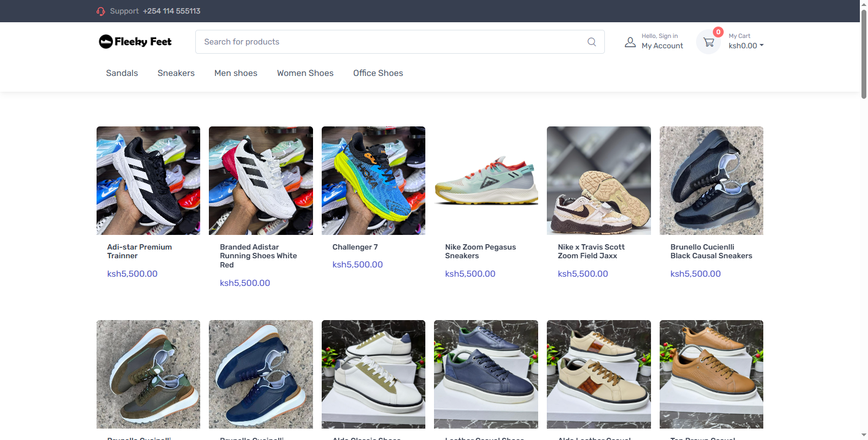Expand the My Cart ksh0.00 dropdown
Screen dimensions: 868x440
tap(746, 46)
